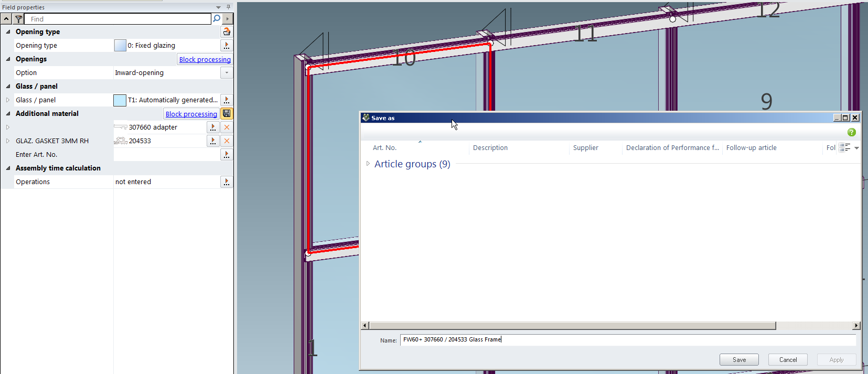Expand the Glass / panel property row
The height and width of the screenshot is (374, 868).
click(x=8, y=100)
